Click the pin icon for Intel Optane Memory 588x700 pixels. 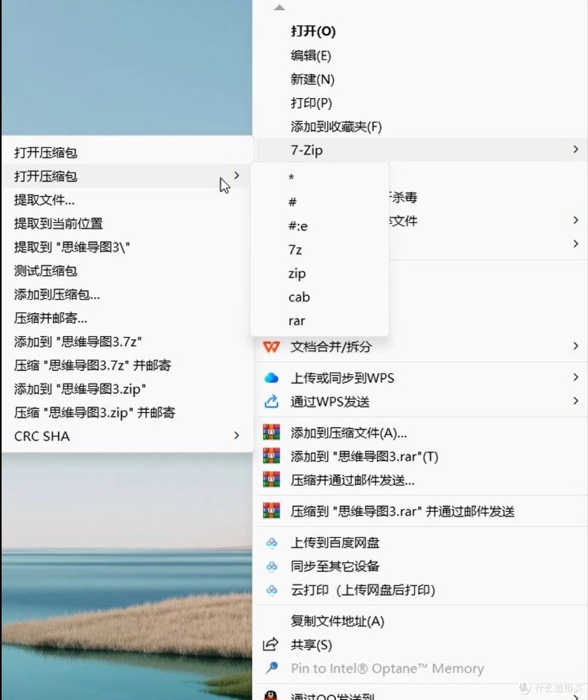click(x=271, y=668)
